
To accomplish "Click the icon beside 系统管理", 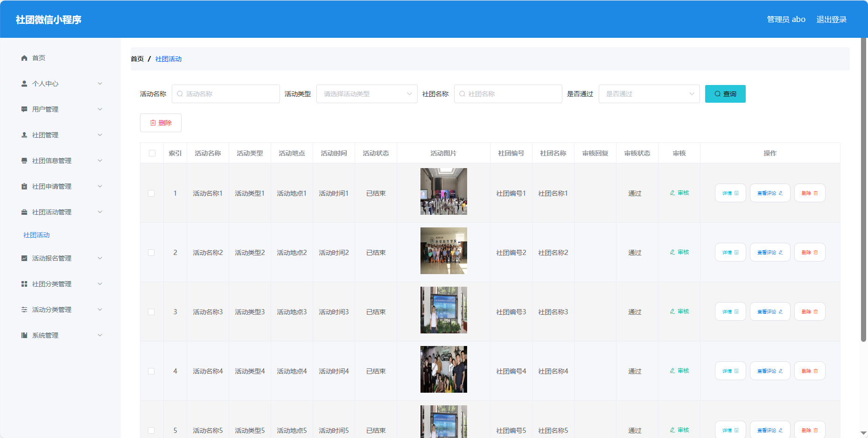I will [24, 335].
